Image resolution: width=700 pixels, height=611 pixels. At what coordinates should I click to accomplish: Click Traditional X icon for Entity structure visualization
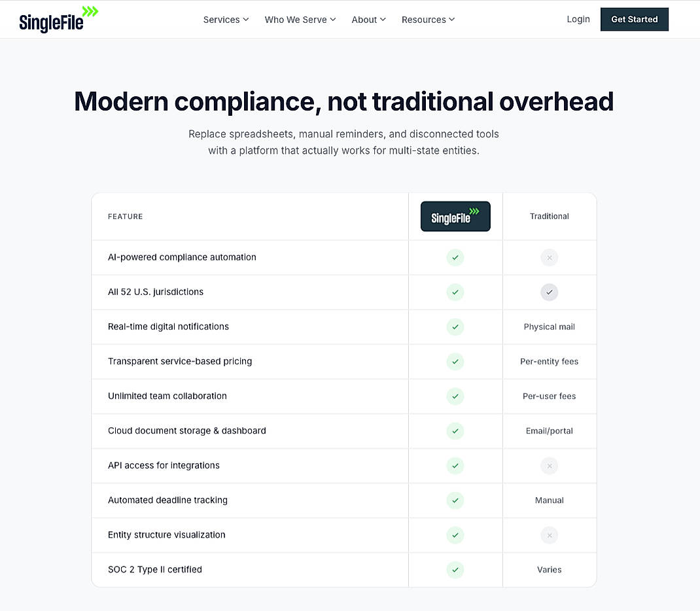click(550, 535)
